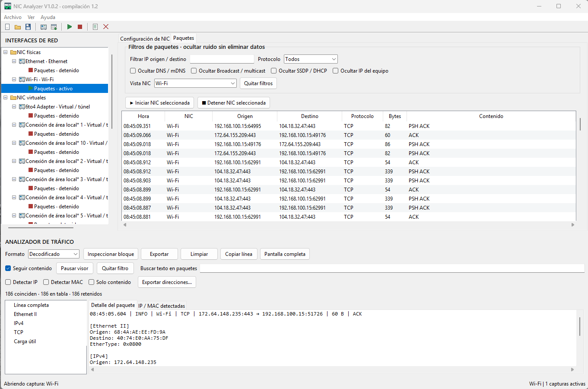Uncheck Seguir contenido checkbox
This screenshot has width=588, height=389.
(8, 268)
